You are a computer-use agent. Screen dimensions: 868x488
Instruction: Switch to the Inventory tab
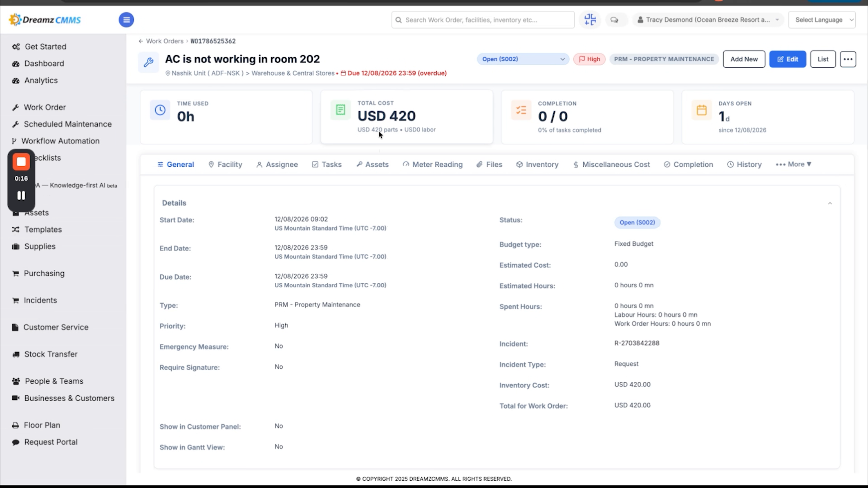[x=537, y=164]
